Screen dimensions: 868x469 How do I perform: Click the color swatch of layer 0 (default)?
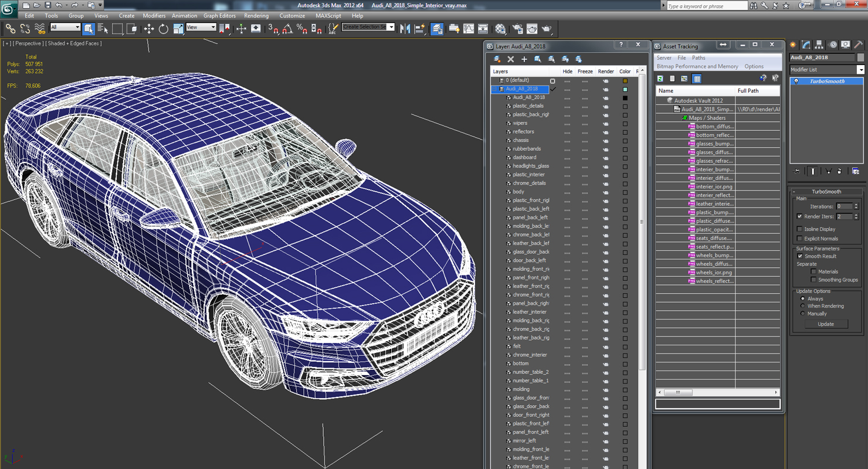(625, 81)
